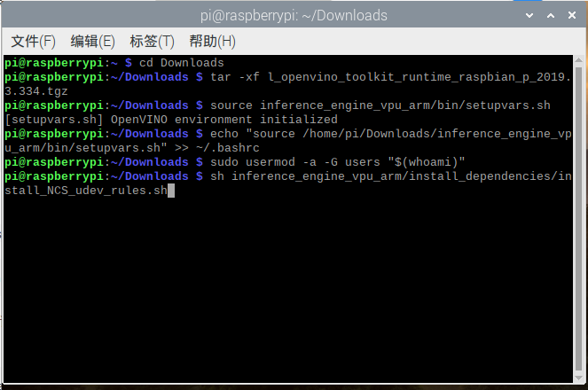Click the tar -xf command line
The width and height of the screenshot is (588, 390).
(x=390, y=77)
